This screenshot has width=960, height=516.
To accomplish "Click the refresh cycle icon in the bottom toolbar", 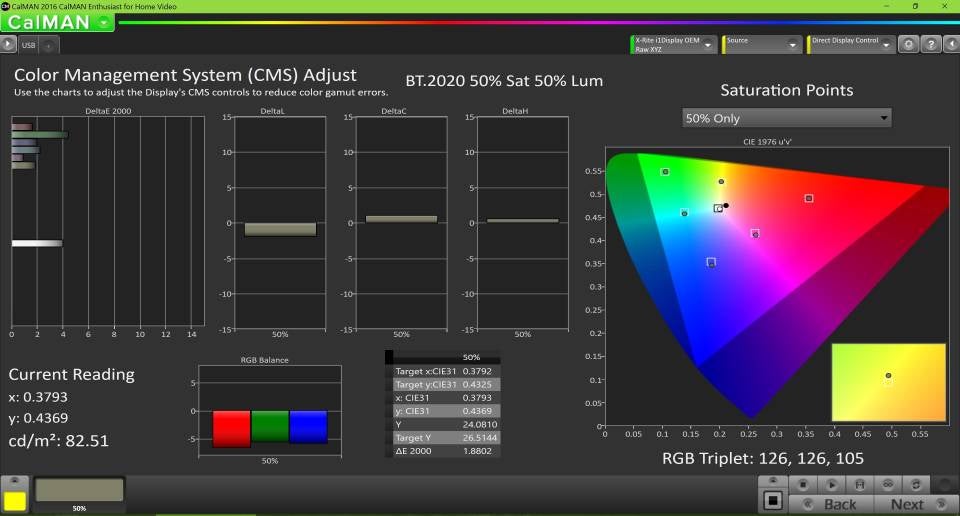I will click(x=916, y=485).
